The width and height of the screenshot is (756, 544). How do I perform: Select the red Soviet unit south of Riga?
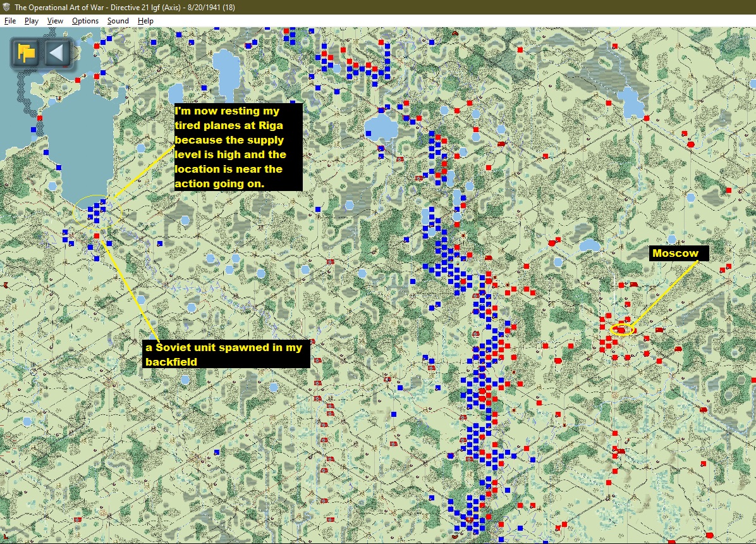coord(97,236)
